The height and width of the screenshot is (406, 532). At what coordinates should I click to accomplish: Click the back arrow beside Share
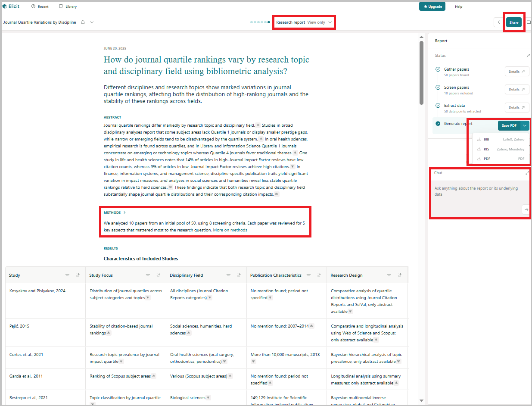click(x=499, y=22)
